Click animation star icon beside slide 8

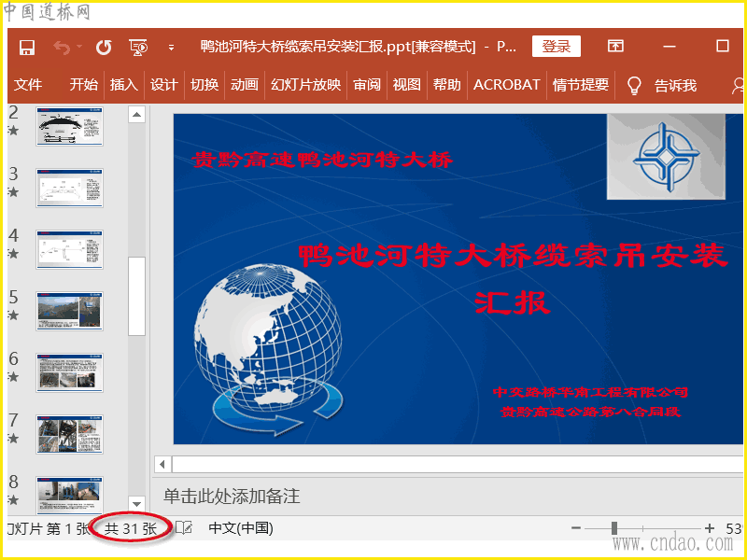coord(13,499)
